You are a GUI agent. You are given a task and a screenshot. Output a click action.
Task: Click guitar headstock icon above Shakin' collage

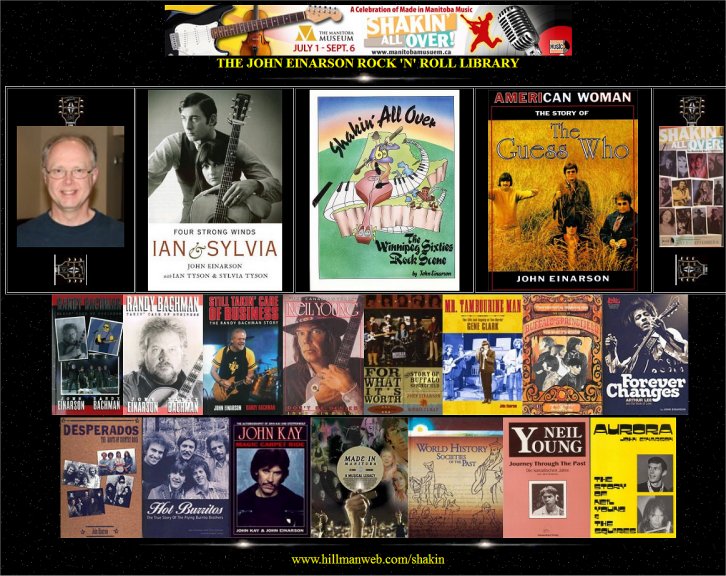[692, 110]
